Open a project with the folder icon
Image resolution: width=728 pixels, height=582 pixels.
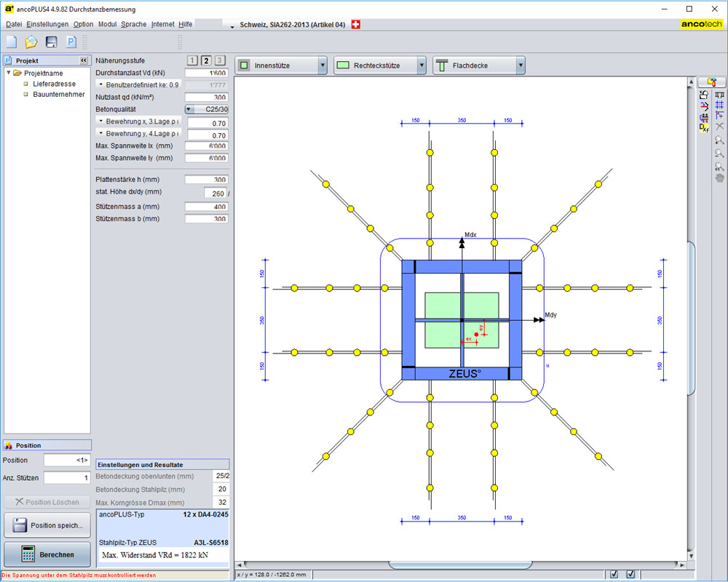pyautogui.click(x=31, y=42)
